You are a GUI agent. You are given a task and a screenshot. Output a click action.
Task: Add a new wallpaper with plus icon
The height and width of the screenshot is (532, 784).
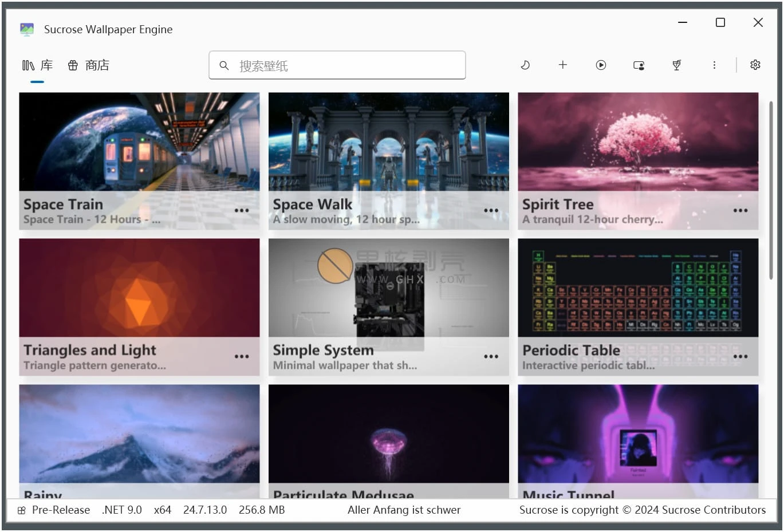(x=563, y=65)
